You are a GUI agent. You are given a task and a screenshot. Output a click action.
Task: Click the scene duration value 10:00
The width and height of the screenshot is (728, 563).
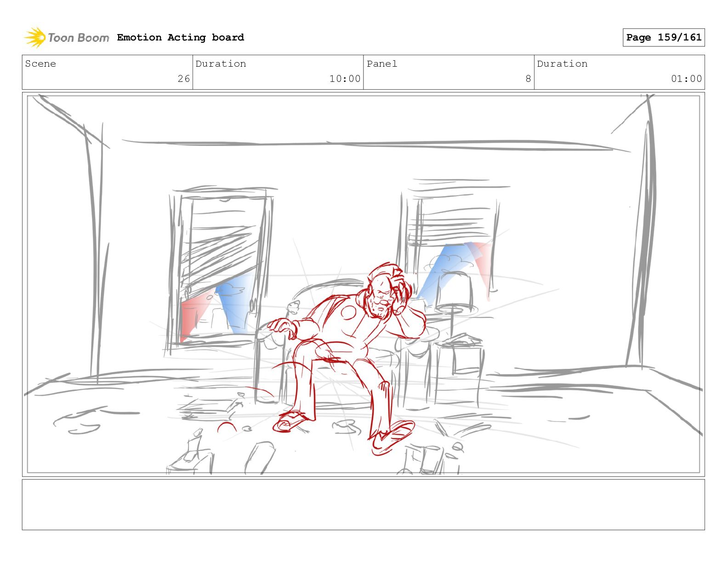(x=345, y=79)
